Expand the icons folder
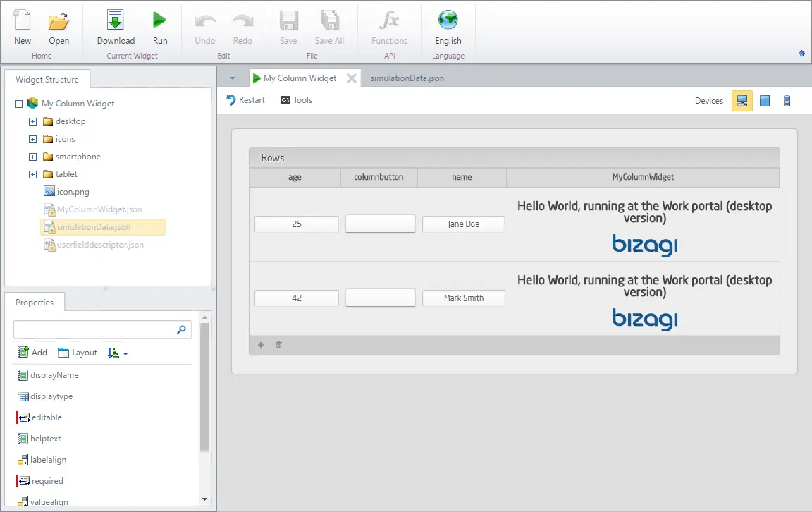 click(32, 139)
